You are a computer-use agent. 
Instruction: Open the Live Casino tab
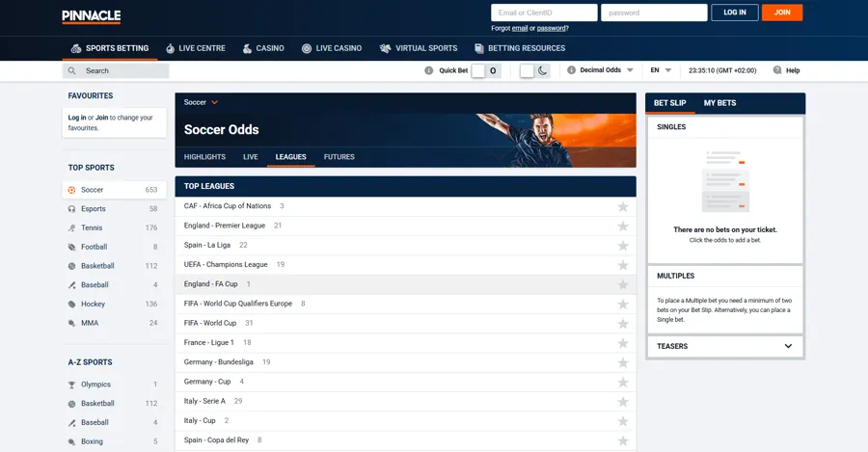pyautogui.click(x=332, y=49)
